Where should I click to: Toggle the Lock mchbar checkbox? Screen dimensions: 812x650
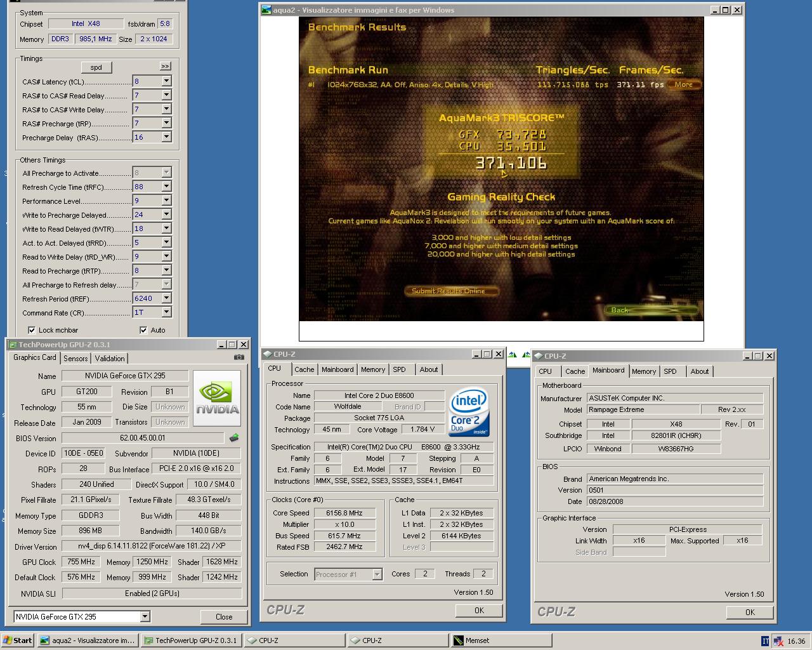32,330
